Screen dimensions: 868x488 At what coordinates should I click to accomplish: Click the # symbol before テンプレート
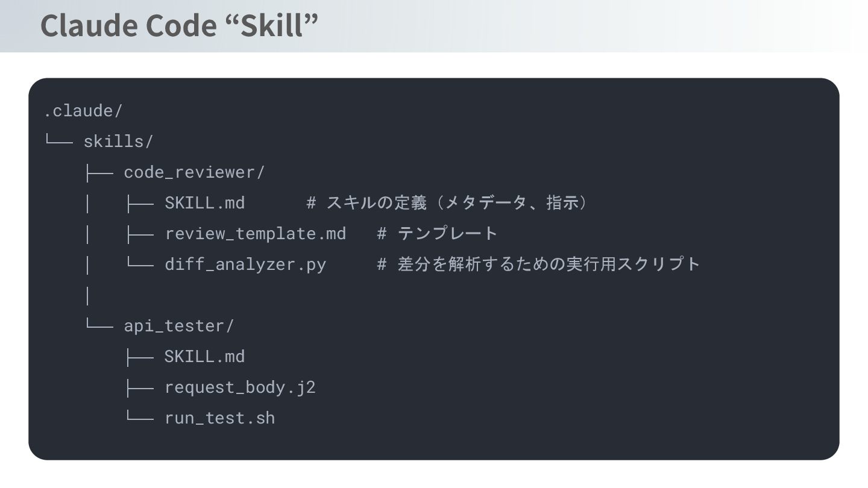(382, 234)
